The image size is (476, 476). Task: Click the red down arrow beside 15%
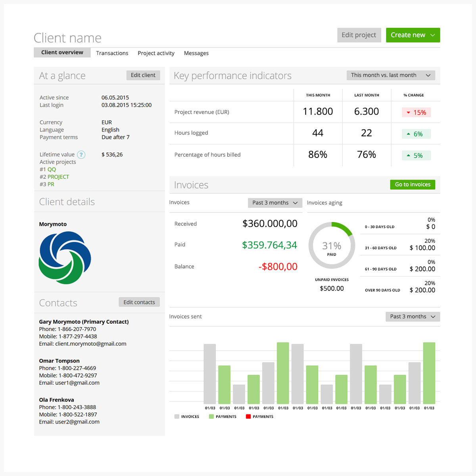coord(408,113)
